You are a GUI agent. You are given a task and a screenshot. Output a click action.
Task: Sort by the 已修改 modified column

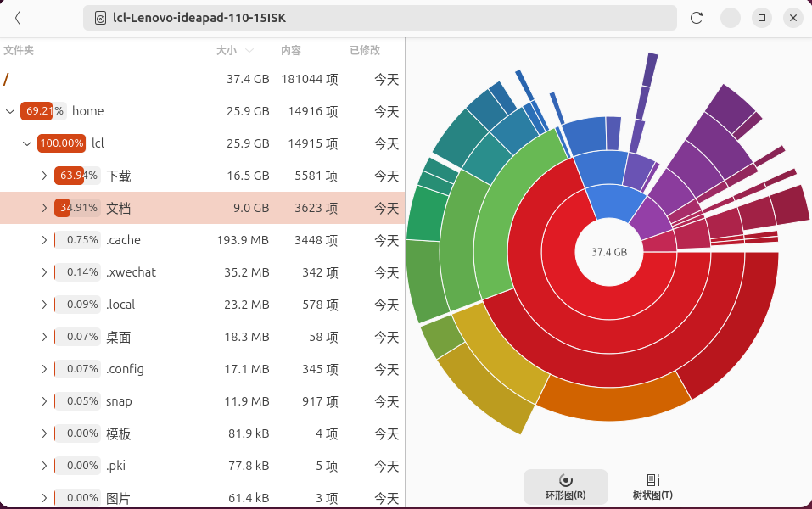pos(365,51)
